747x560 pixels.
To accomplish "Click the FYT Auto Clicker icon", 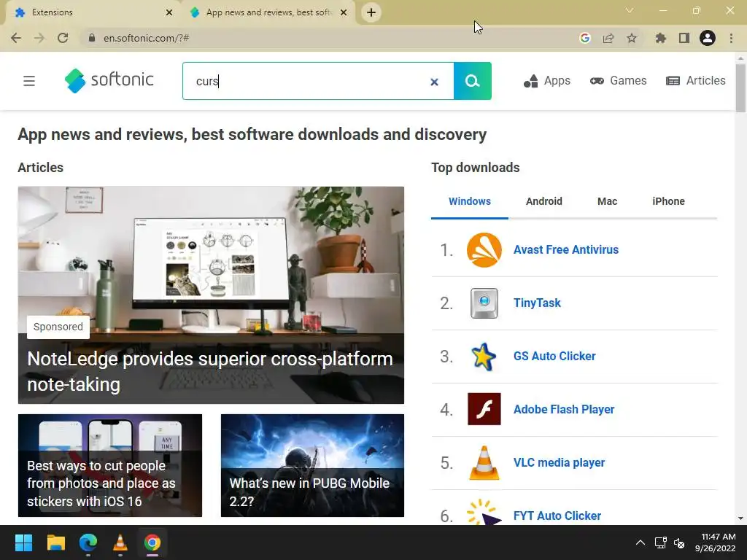I will tap(484, 513).
